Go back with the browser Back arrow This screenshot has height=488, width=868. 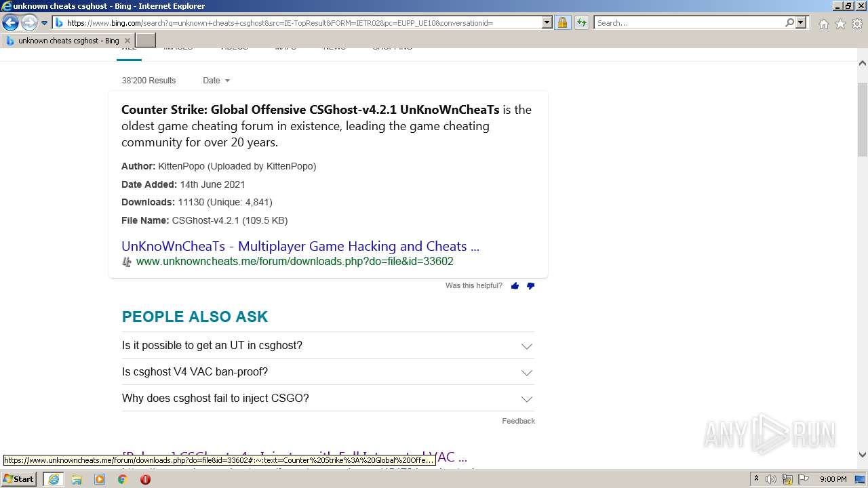pos(10,23)
